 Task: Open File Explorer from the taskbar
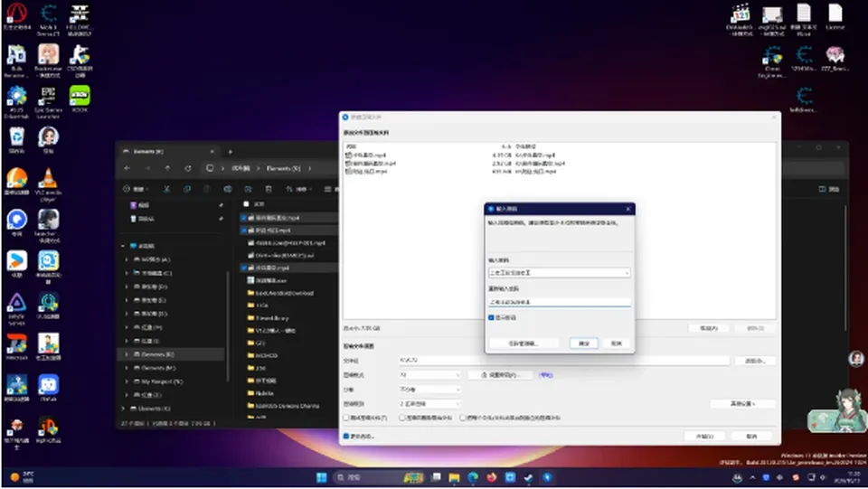(x=454, y=477)
